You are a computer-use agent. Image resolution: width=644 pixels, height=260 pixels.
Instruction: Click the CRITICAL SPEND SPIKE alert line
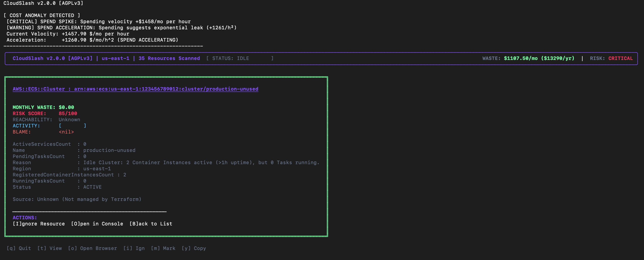point(98,21)
